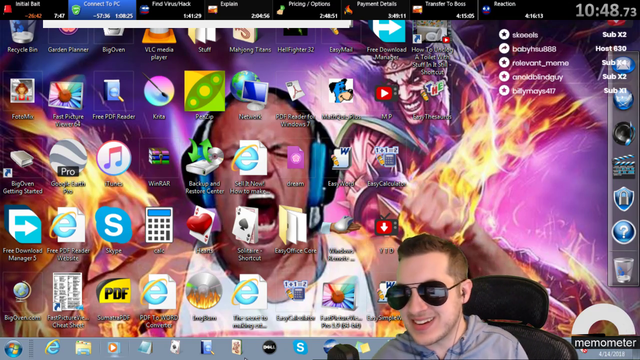The width and height of the screenshot is (640, 360).
Task: Open iTunes desktop icon
Action: point(113,163)
